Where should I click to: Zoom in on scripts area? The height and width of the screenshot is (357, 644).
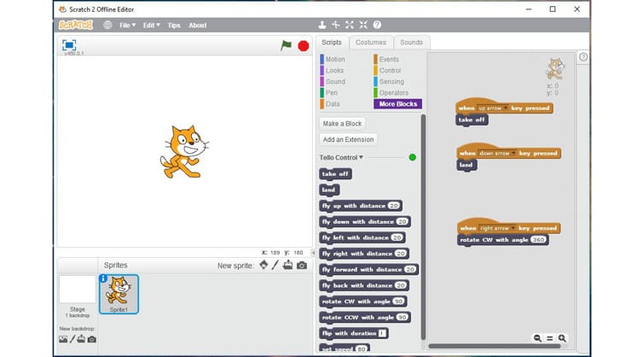coord(562,338)
